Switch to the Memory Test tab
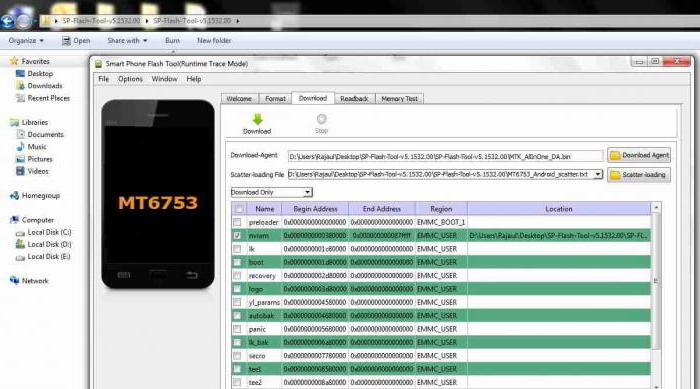The image size is (700, 389). click(400, 99)
